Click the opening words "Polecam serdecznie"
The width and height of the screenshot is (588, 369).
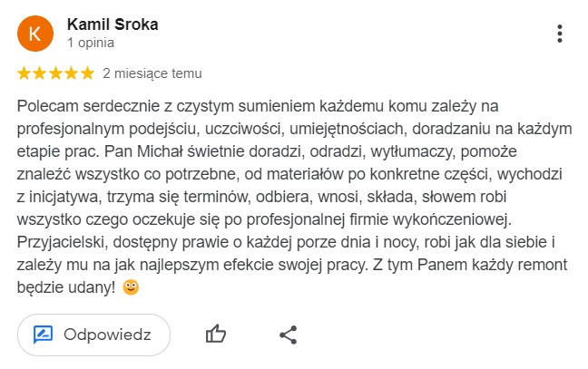tap(80, 106)
